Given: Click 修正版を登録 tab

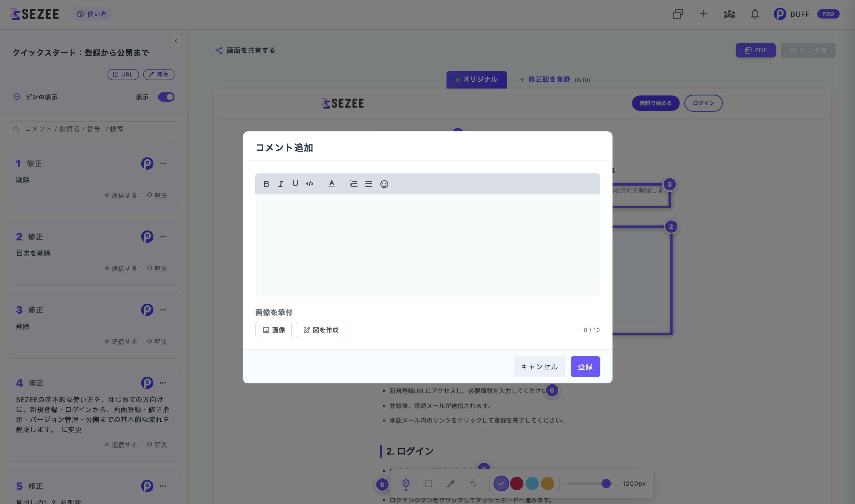Looking at the screenshot, I should [x=555, y=80].
